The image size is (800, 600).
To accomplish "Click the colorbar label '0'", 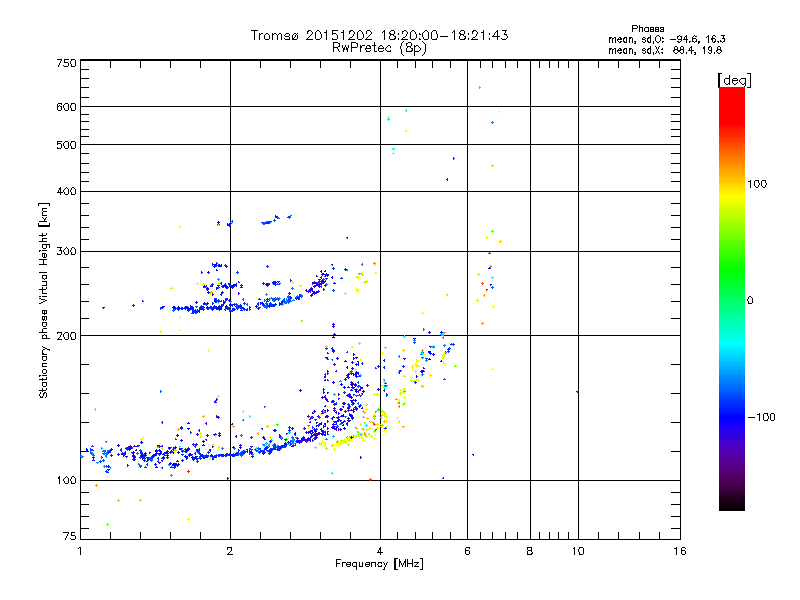I will (x=750, y=301).
